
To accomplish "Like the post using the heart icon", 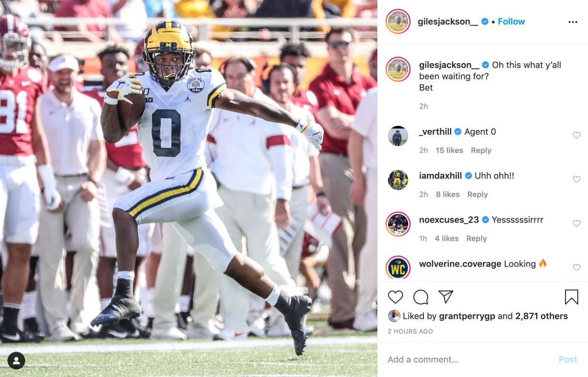I will coord(395,297).
